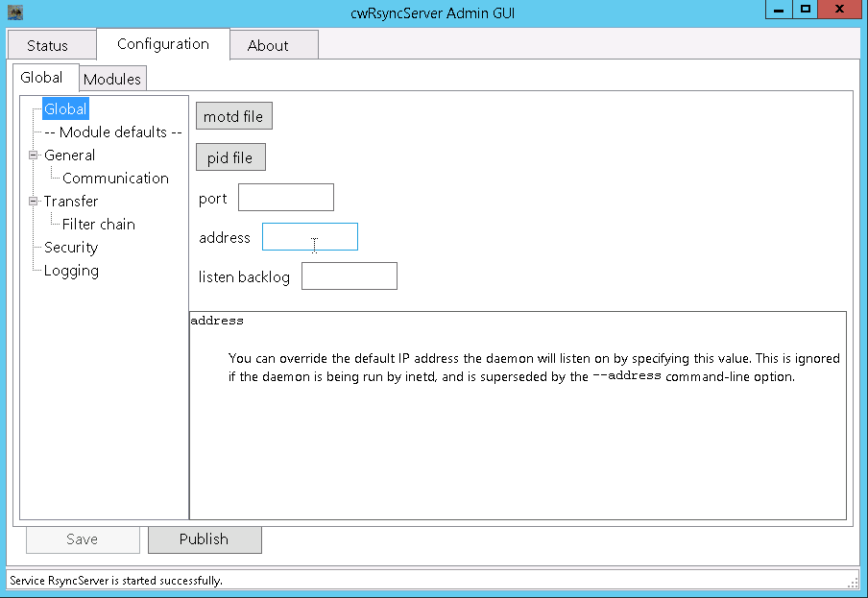Click the cwRsyncServer application icon in titlebar
Viewport: 868px width, 598px height.
point(13,11)
